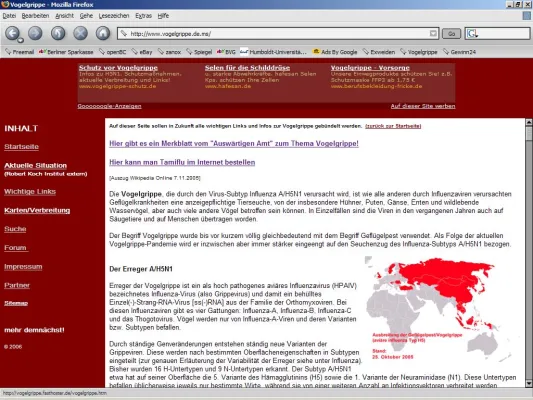Go to the Home page icon
533x400 pixels.
(103, 33)
